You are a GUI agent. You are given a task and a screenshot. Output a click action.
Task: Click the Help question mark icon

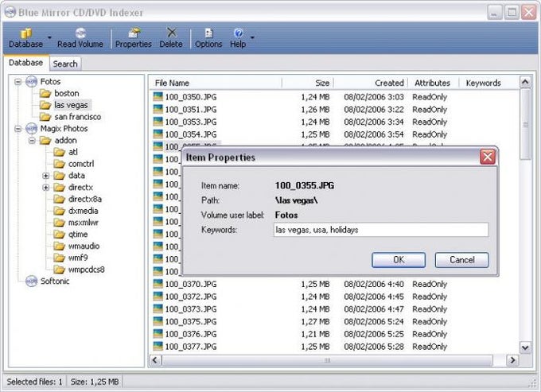(x=238, y=33)
